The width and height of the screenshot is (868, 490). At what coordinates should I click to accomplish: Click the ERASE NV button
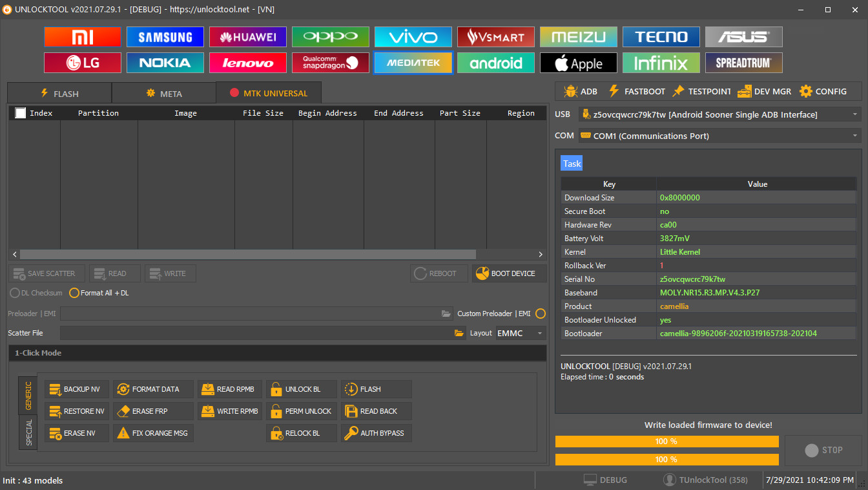pyautogui.click(x=77, y=433)
